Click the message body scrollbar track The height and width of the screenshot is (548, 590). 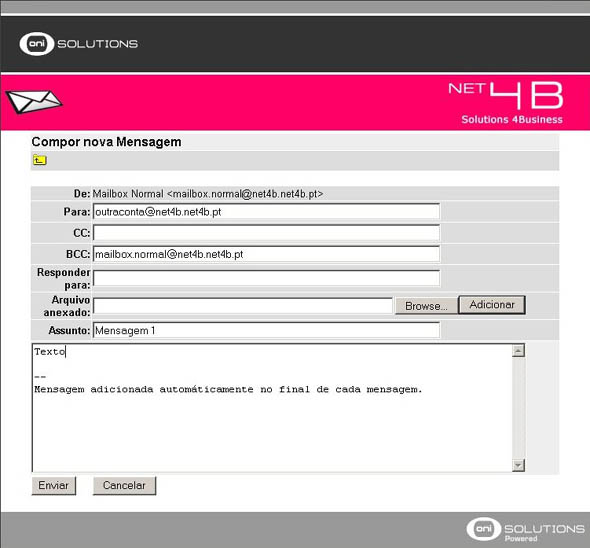tap(518, 408)
